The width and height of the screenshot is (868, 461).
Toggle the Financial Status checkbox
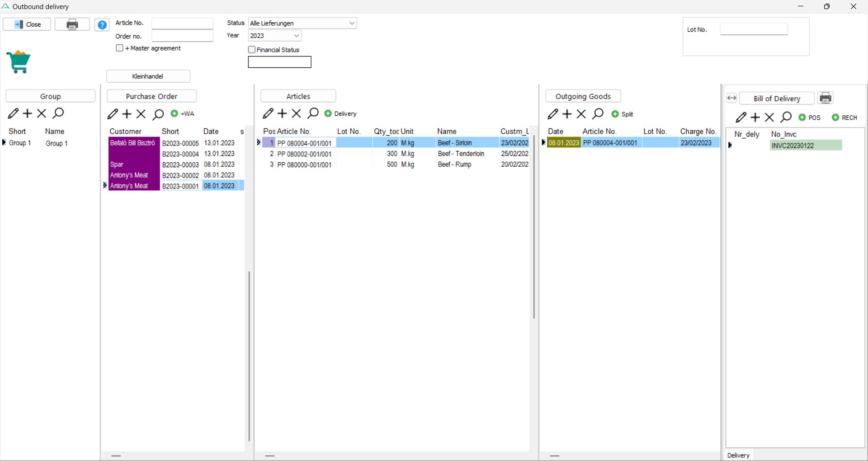(x=252, y=50)
